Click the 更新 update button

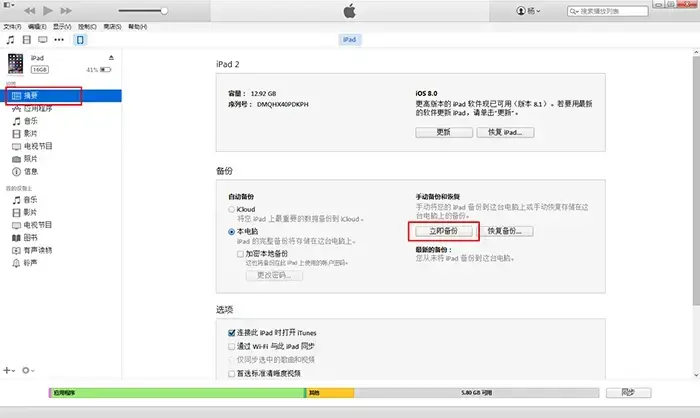444,132
